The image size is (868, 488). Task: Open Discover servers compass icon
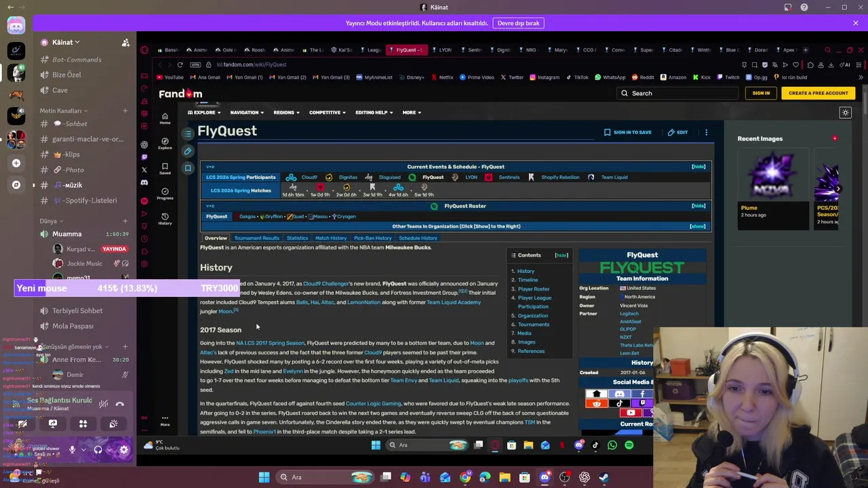(x=16, y=184)
